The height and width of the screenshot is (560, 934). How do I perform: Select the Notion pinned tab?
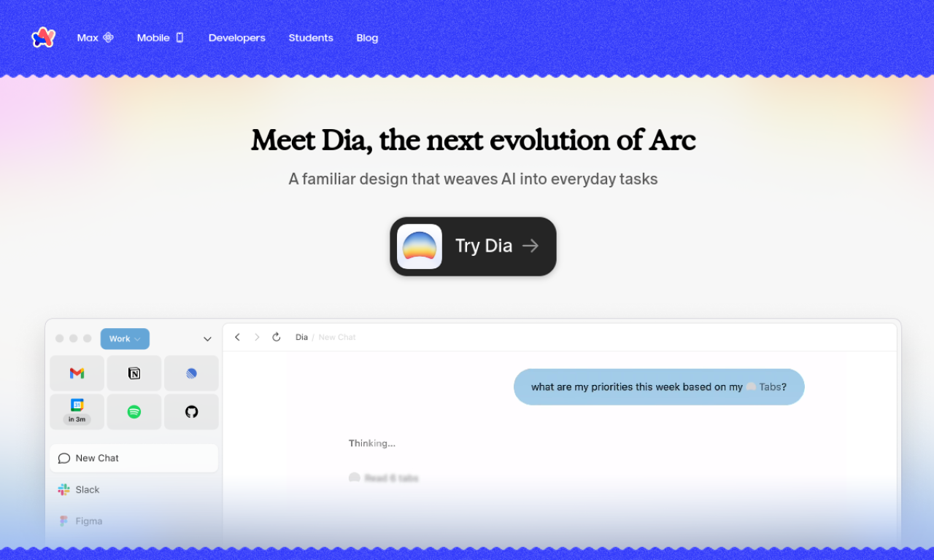[134, 373]
